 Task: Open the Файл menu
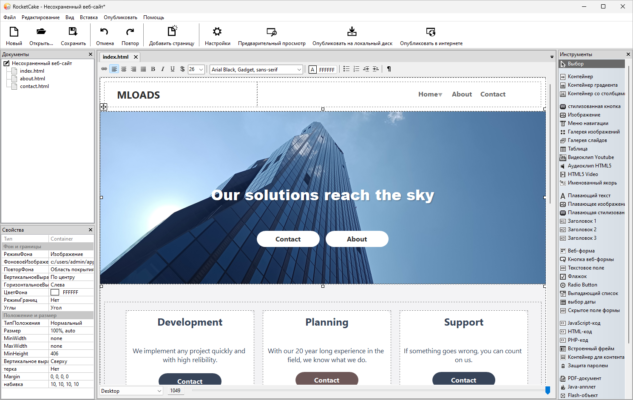click(10, 17)
